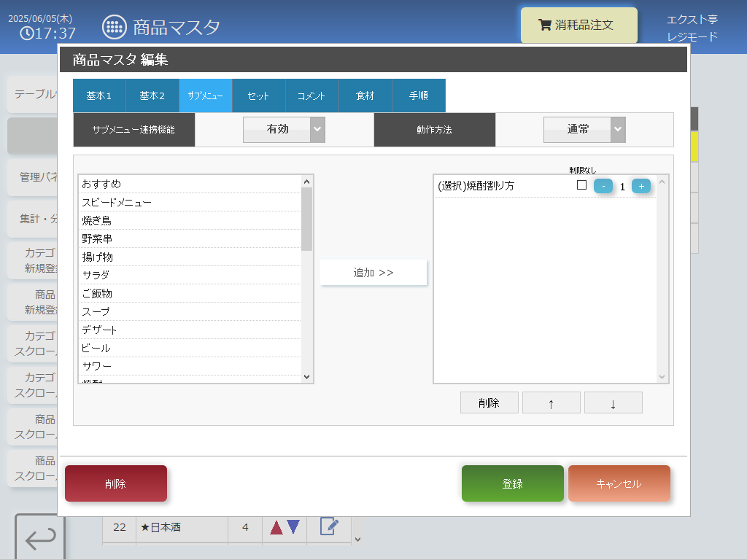Open the 食材 tab
Image resolution: width=747 pixels, height=560 pixels.
click(x=365, y=96)
